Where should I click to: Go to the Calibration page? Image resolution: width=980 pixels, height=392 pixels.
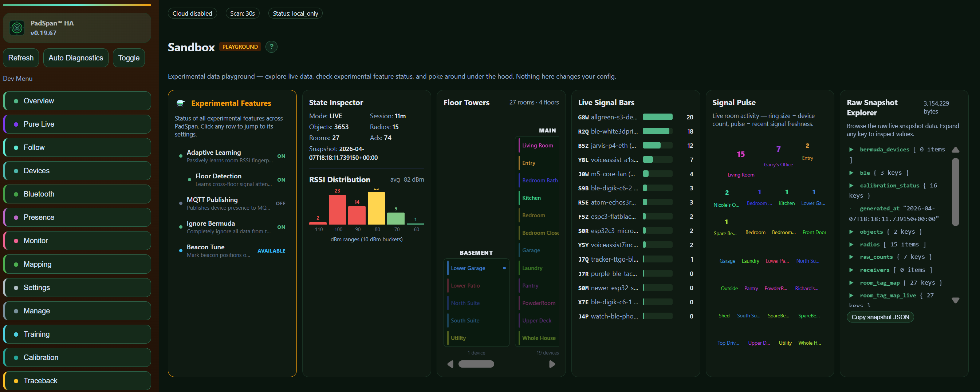(77, 357)
